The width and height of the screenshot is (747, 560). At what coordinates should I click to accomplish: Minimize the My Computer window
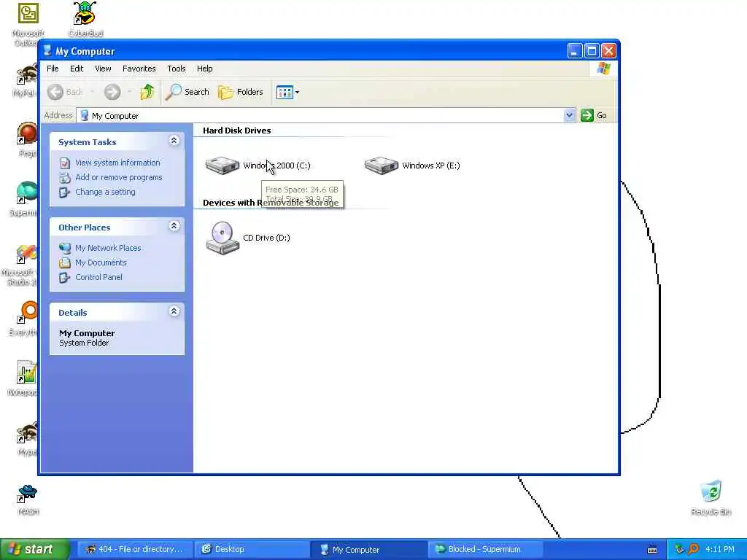pos(575,50)
